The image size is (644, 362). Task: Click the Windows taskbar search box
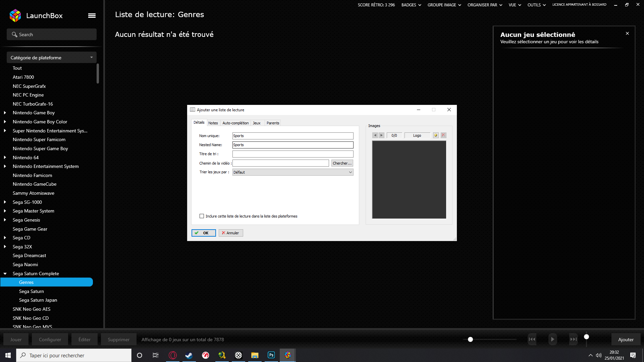pyautogui.click(x=74, y=355)
